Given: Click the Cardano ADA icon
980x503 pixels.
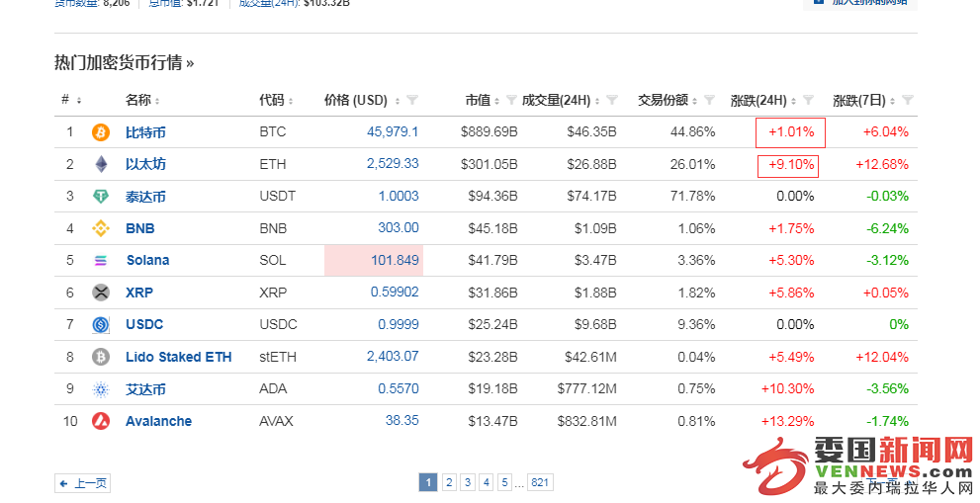Looking at the screenshot, I should click(x=101, y=389).
